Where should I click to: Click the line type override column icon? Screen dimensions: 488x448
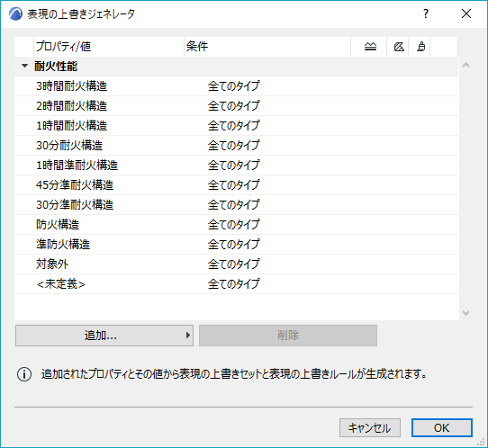click(x=370, y=47)
